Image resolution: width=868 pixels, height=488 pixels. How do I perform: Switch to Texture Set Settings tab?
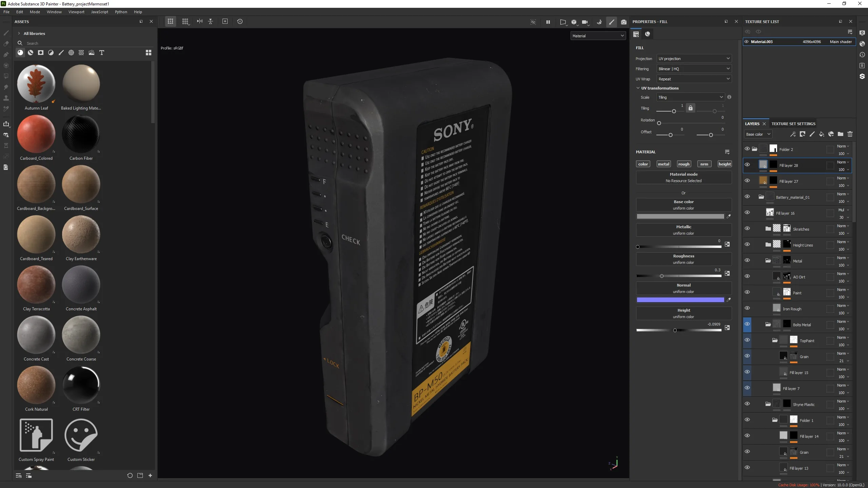(x=793, y=124)
